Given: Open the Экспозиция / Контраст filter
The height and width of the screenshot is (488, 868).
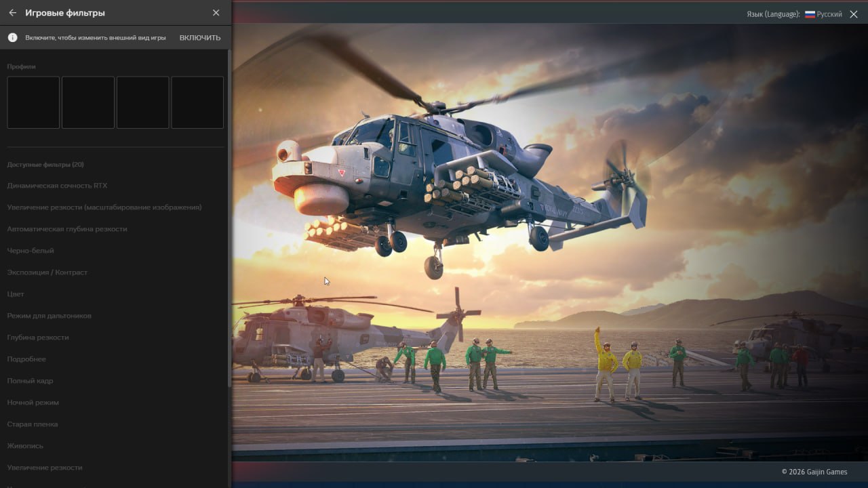Looking at the screenshot, I should click(x=47, y=272).
